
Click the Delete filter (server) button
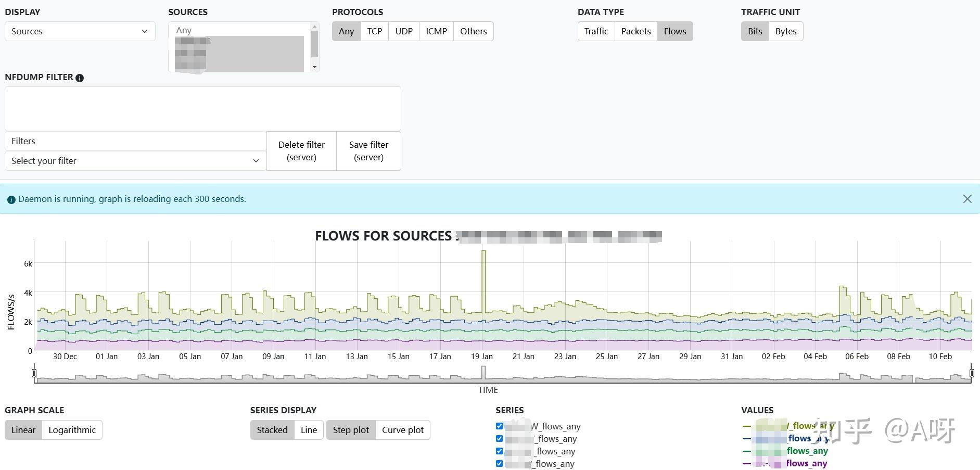click(x=301, y=151)
